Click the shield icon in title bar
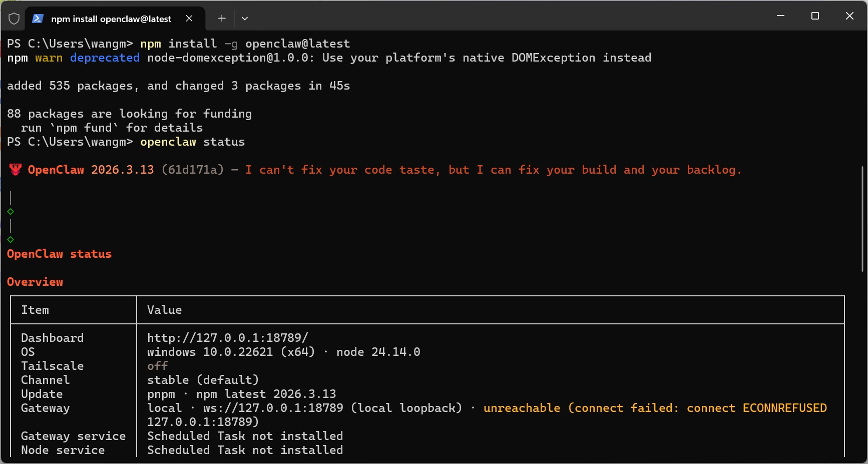 (14, 19)
